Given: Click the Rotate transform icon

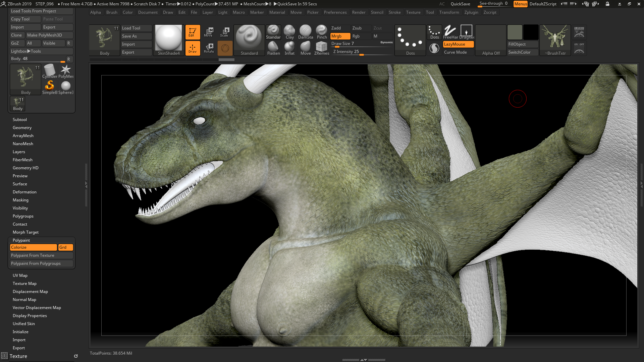Looking at the screenshot, I should [209, 48].
